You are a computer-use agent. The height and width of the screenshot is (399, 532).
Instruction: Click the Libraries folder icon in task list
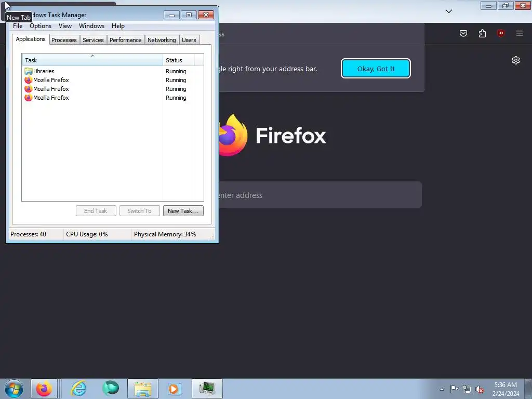[x=28, y=71]
